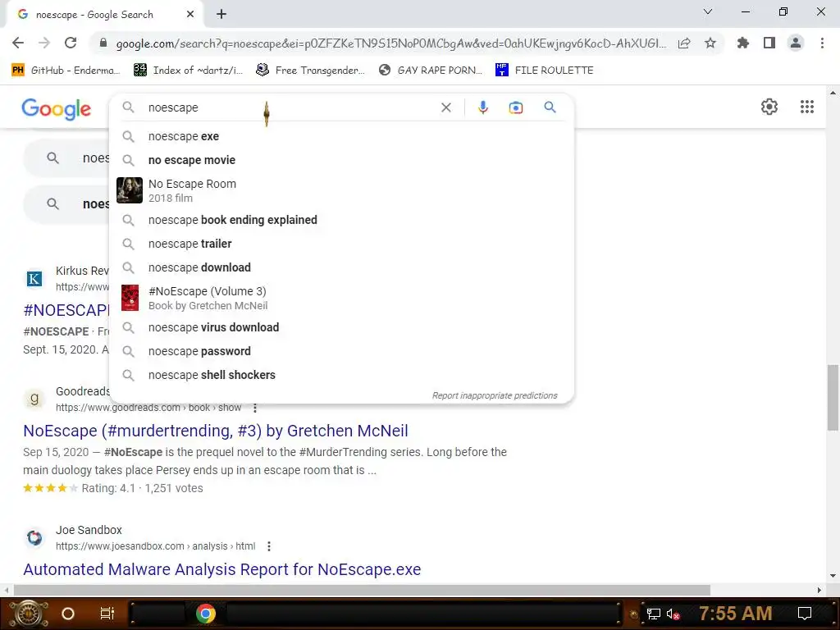Open Task View on the taskbar
The width and height of the screenshot is (840, 630).
click(x=107, y=614)
